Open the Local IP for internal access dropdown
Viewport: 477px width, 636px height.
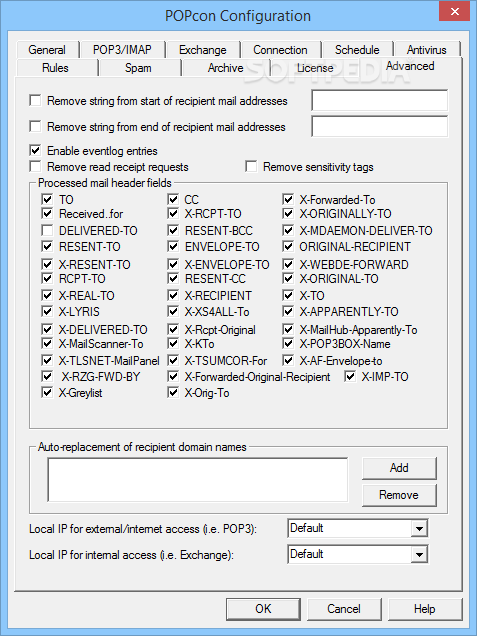point(419,554)
